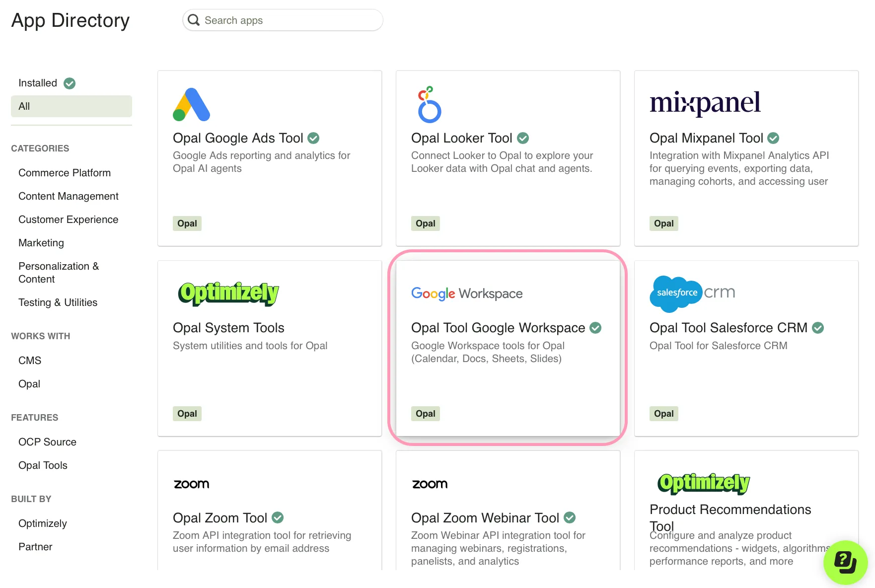The image size is (875, 588).
Task: Click the Salesforce CRM logo
Action: 692,294
